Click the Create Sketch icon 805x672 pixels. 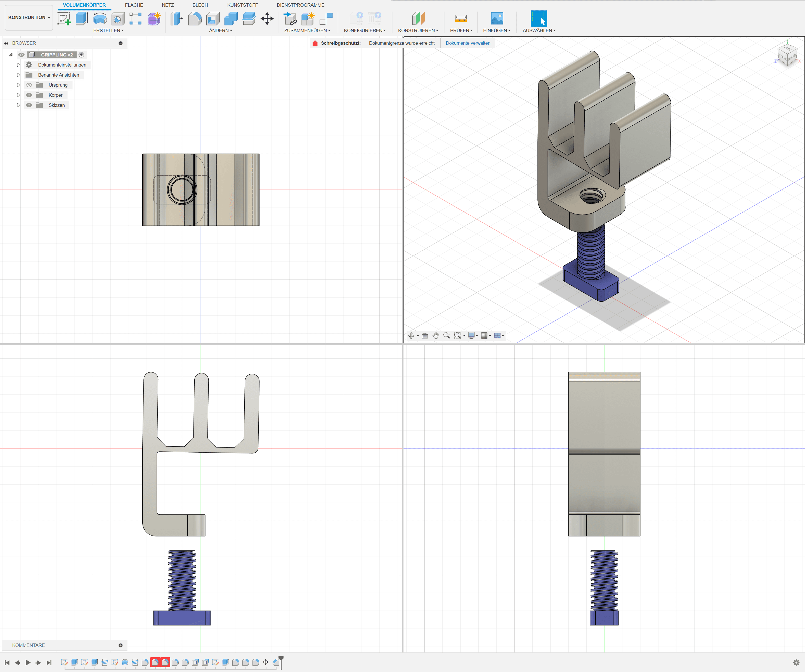[64, 18]
